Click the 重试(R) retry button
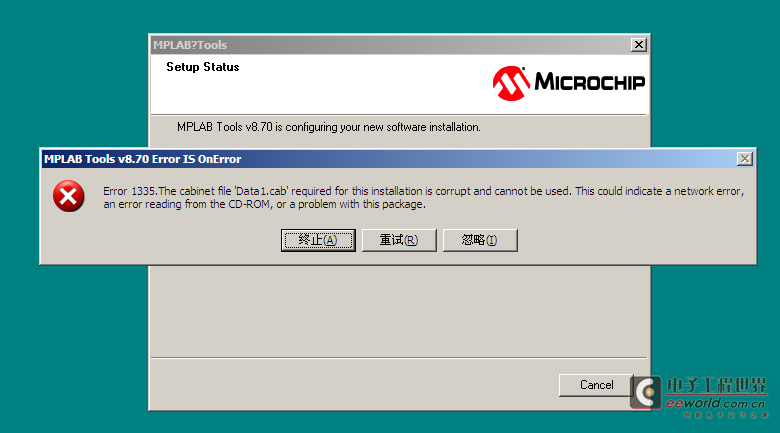Image resolution: width=780 pixels, height=433 pixels. point(399,240)
